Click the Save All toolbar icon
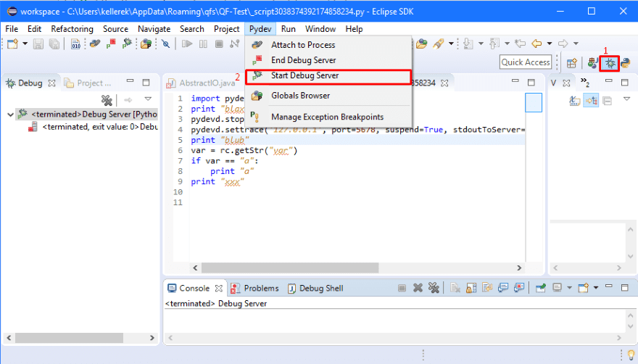 (x=54, y=44)
